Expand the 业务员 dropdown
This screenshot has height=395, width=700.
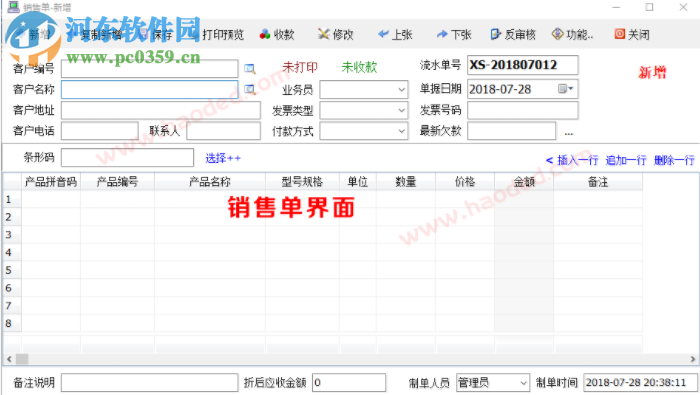click(x=401, y=90)
